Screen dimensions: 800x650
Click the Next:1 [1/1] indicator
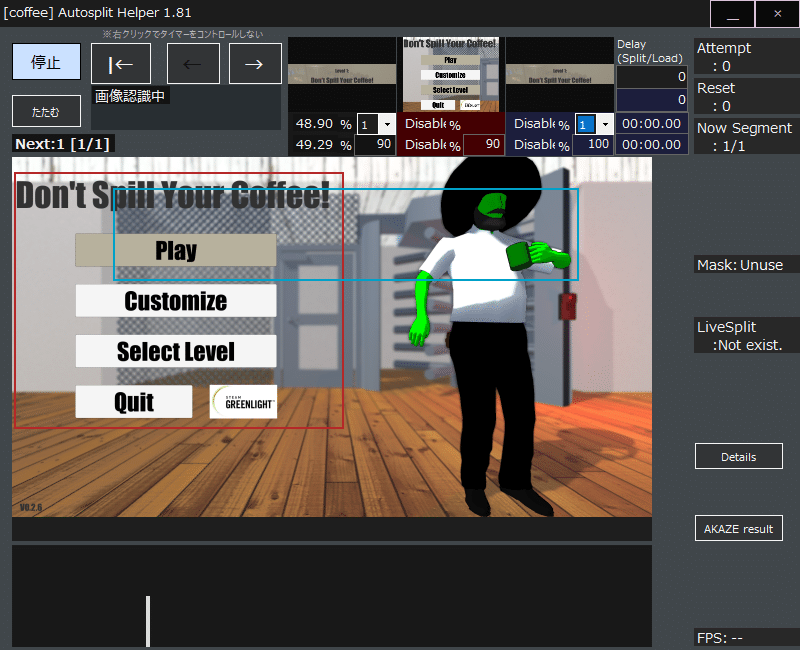pos(63,144)
